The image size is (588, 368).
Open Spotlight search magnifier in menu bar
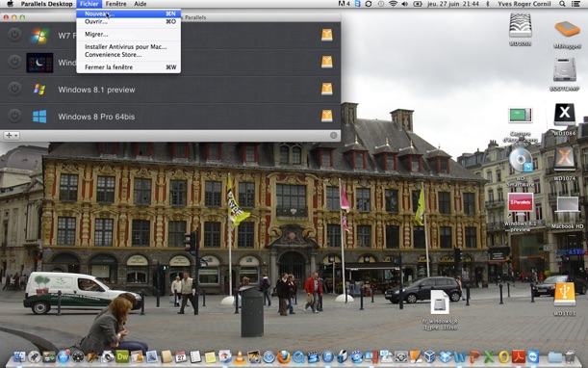[x=562, y=4]
